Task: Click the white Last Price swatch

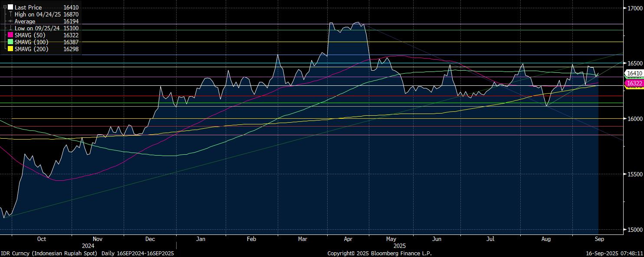Action: coord(10,7)
